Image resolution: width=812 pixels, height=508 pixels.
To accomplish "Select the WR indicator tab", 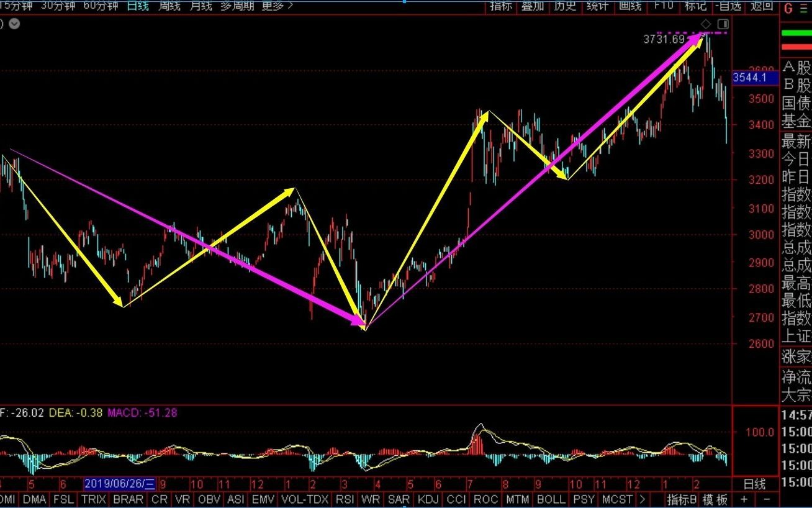I will pos(371,499).
